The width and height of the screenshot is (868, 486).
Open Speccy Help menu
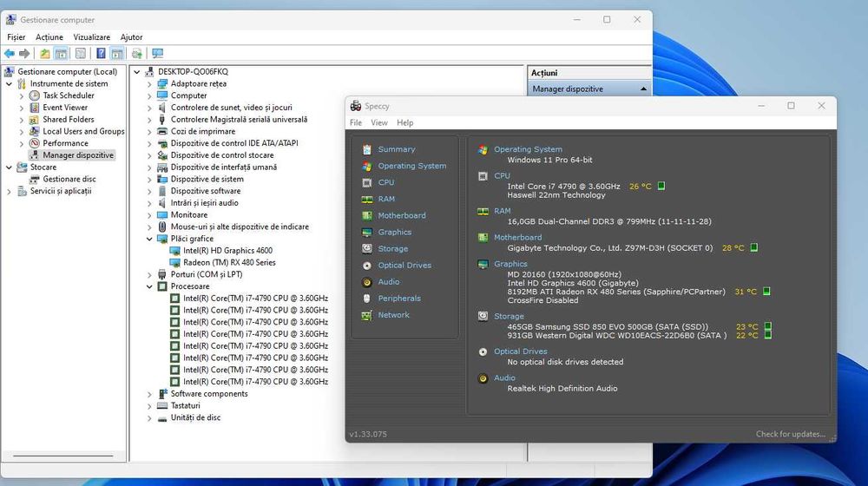pyautogui.click(x=404, y=123)
